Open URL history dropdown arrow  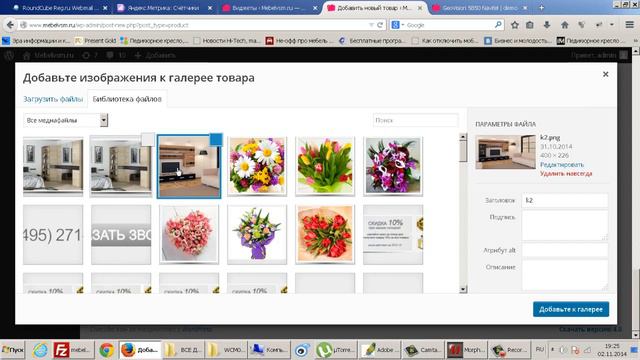pos(371,25)
